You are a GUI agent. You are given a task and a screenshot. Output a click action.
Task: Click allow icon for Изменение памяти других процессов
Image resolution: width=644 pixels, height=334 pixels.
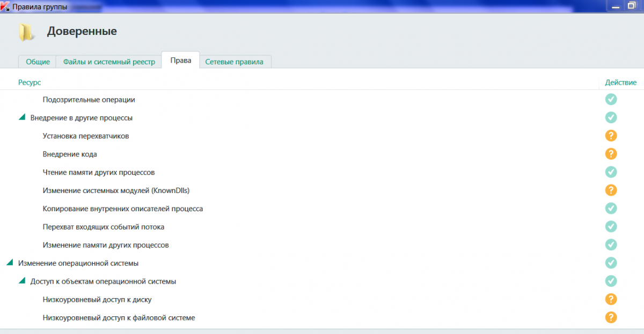(611, 244)
